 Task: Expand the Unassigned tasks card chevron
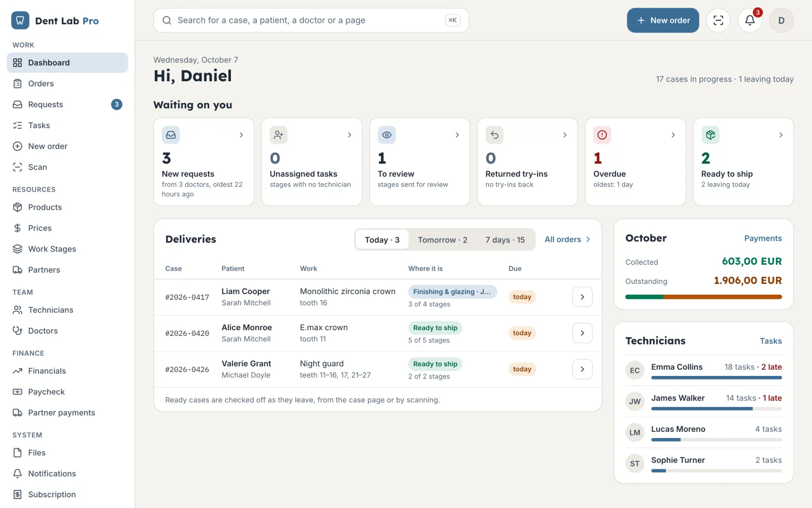pyautogui.click(x=349, y=135)
